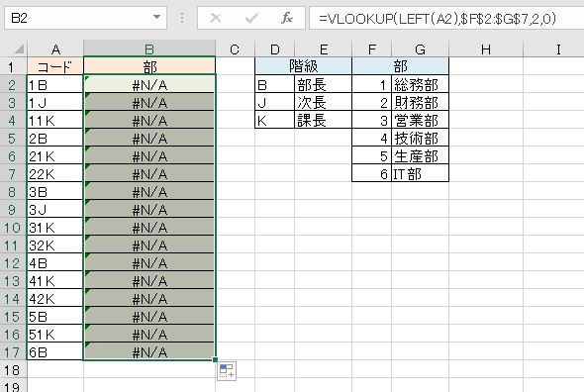Click cell A16 containing 51K
This screenshot has height=392, width=584.
[x=55, y=335]
